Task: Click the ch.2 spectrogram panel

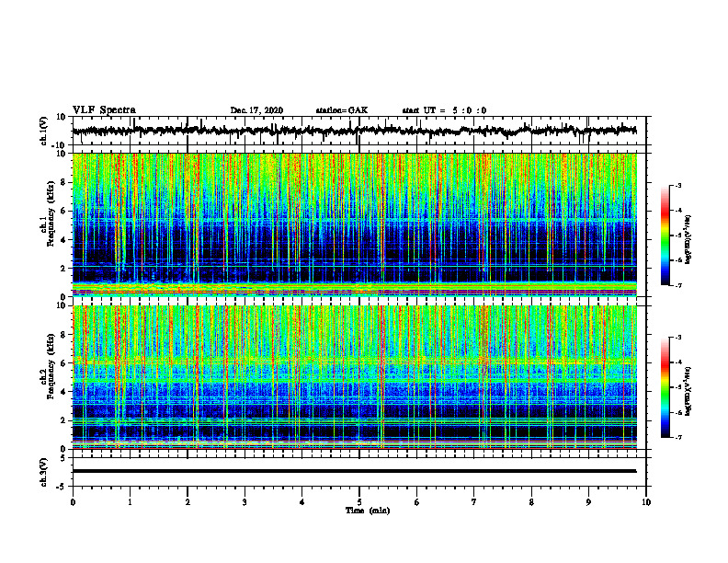Action: pyautogui.click(x=354, y=377)
